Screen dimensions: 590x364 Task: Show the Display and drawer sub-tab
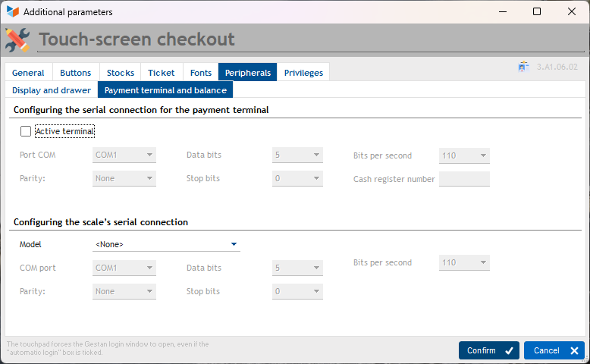(x=52, y=90)
